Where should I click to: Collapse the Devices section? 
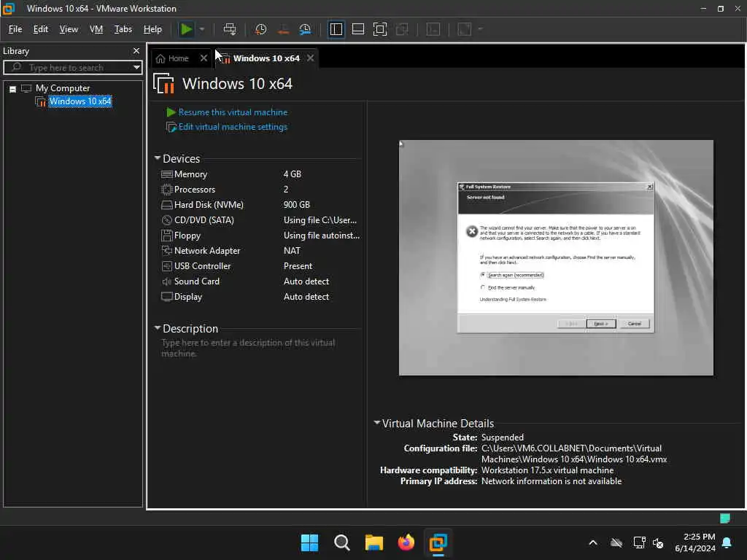coord(158,158)
